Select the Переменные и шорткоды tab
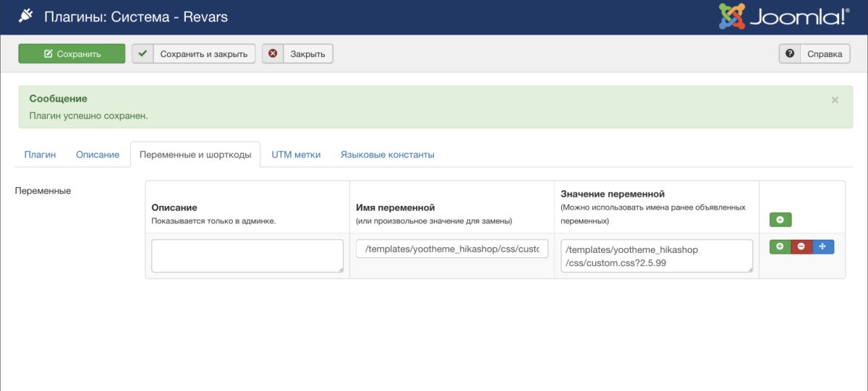The height and width of the screenshot is (391, 868). [195, 155]
